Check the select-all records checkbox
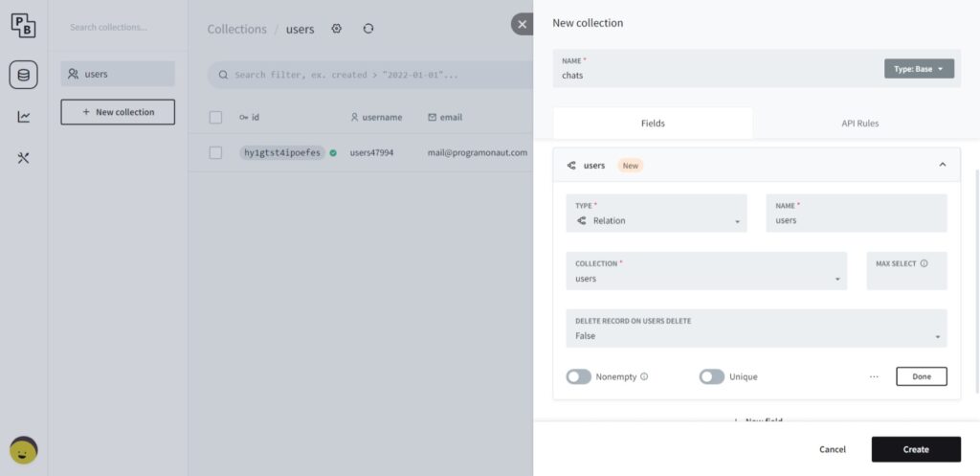980x476 pixels. pos(215,117)
